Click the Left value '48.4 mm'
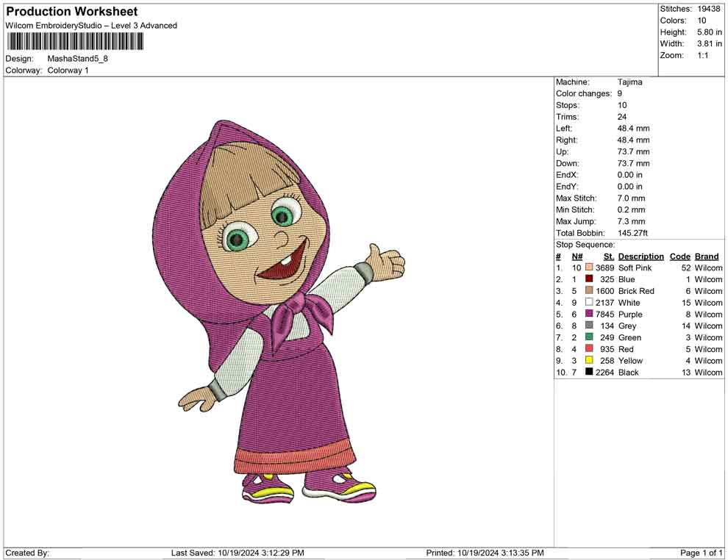Screen dimensions: 728x560 click(x=634, y=129)
